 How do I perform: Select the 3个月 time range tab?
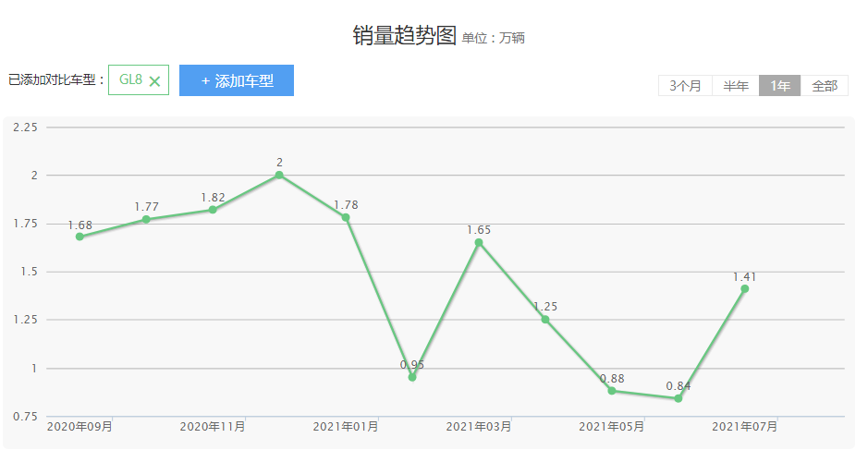click(685, 86)
